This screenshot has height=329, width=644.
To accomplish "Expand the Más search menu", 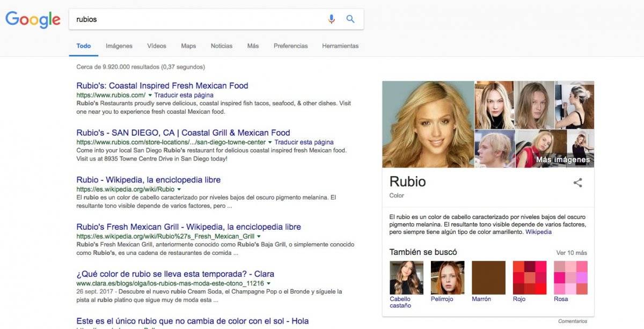I will [x=253, y=46].
